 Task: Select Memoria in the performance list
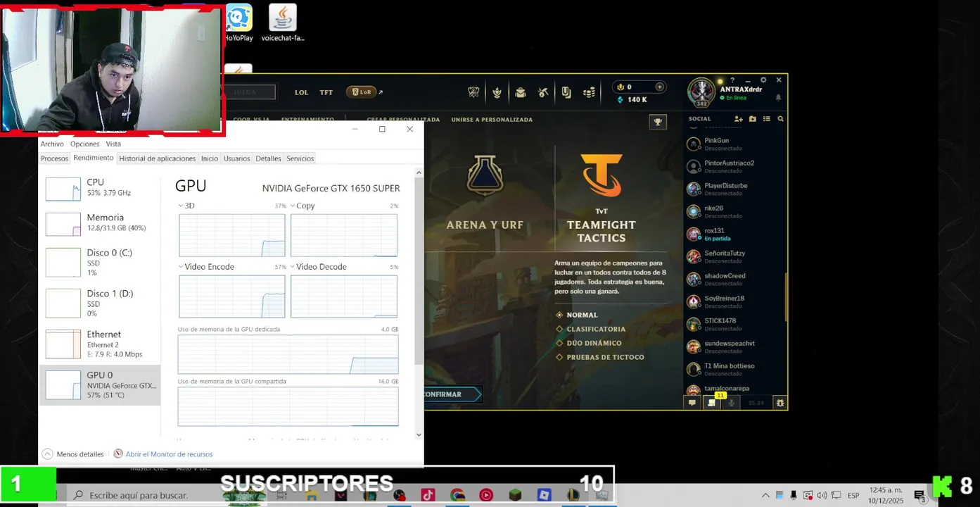100,223
